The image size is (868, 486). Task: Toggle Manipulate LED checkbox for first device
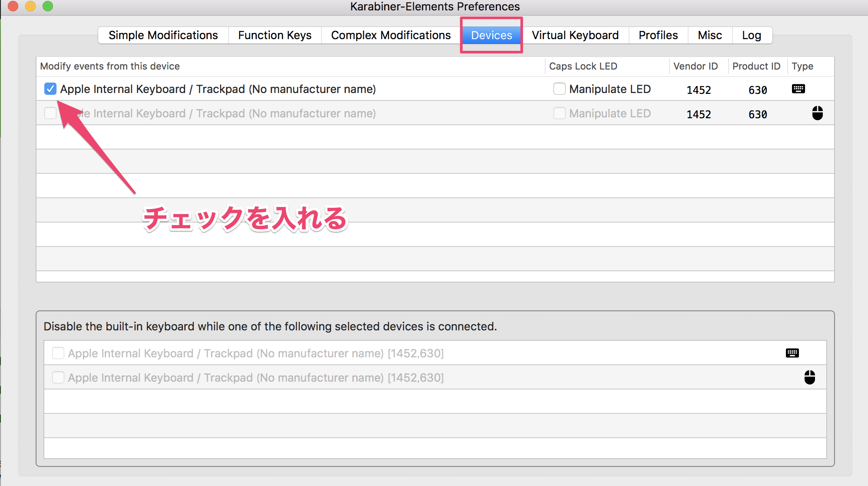pos(559,89)
